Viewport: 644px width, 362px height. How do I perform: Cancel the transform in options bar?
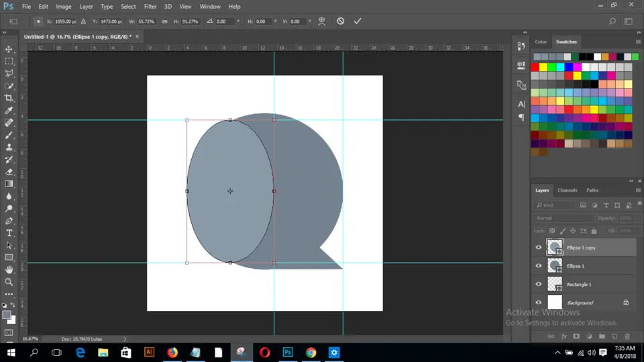tap(341, 21)
